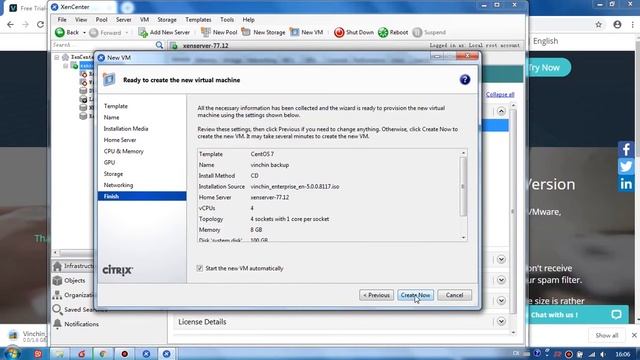
Task: Click the Forward toolbar icon
Action: [x=94, y=33]
